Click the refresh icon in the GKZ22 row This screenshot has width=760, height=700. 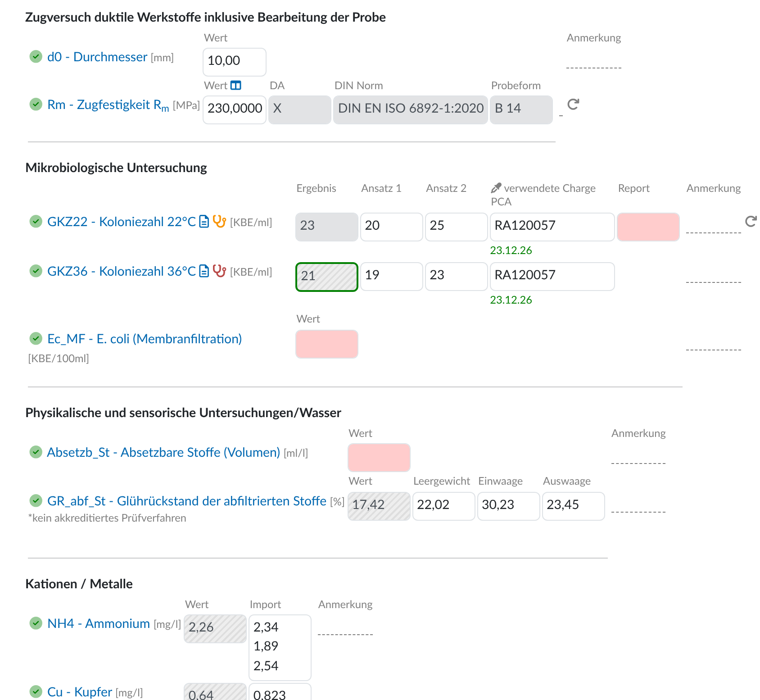(751, 221)
